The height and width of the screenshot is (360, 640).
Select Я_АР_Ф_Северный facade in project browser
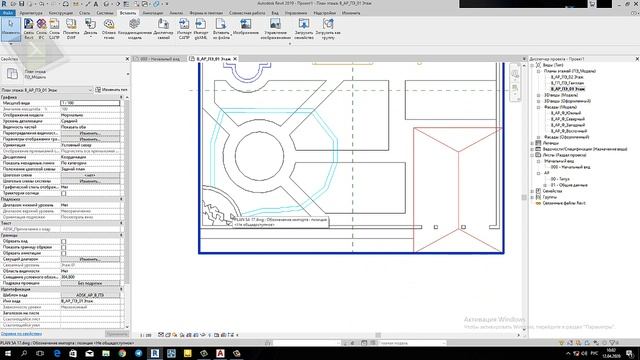coord(567,119)
